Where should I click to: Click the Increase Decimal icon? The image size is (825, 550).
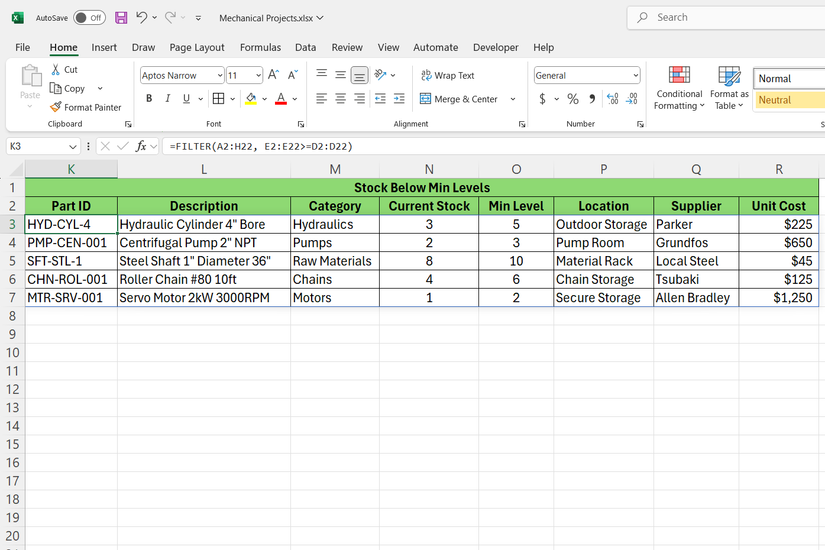point(612,99)
